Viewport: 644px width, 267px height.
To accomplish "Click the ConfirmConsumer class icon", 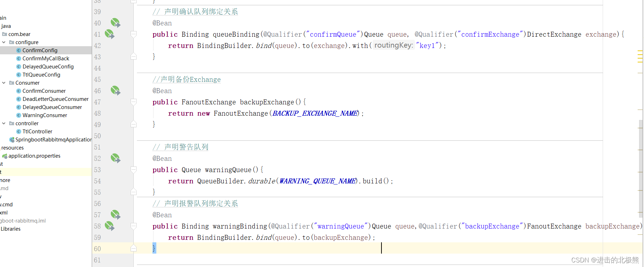I will pos(19,91).
